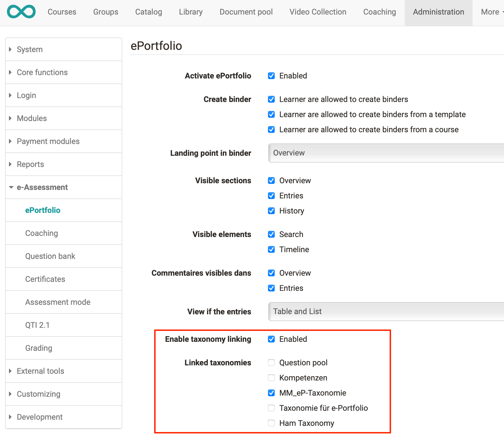
Task: Open the Grading settings page
Action: point(39,348)
